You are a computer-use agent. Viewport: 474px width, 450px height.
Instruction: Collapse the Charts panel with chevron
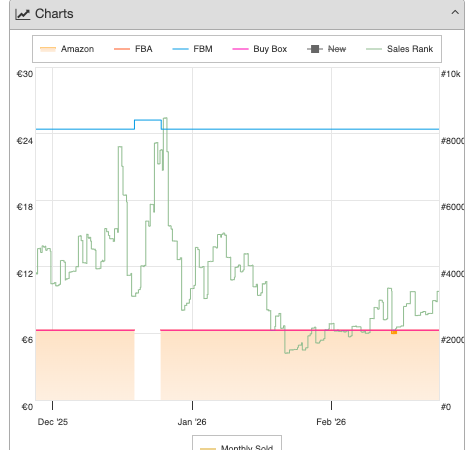[x=455, y=13]
